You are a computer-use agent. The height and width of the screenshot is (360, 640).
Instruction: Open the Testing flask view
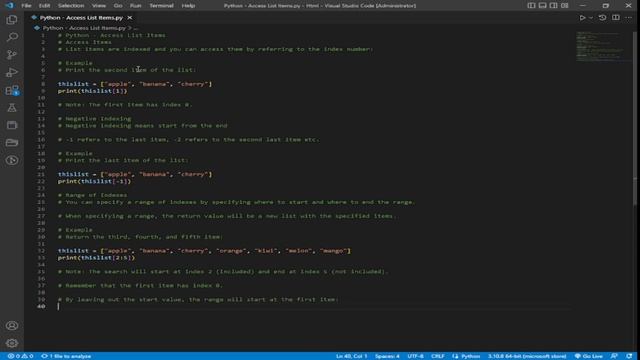(x=12, y=108)
